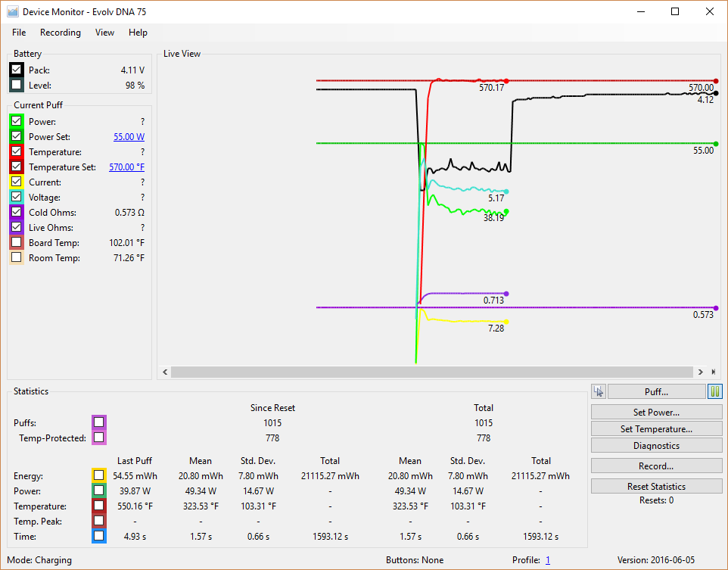The width and height of the screenshot is (728, 570).
Task: Check the Energy statistics checkbox
Action: [x=99, y=476]
